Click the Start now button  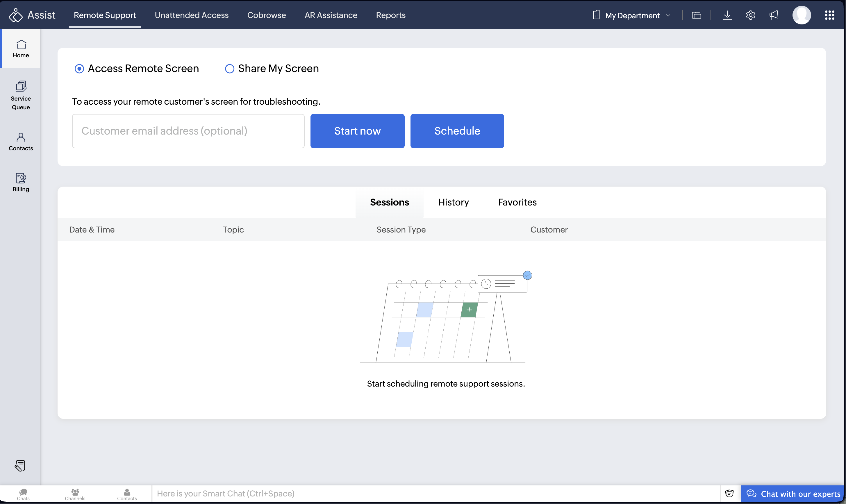tap(357, 131)
